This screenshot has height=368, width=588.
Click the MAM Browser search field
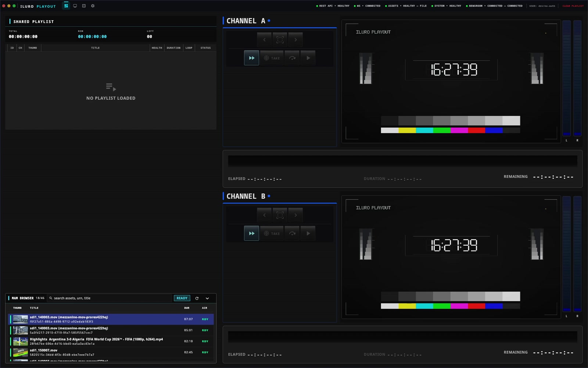110,298
